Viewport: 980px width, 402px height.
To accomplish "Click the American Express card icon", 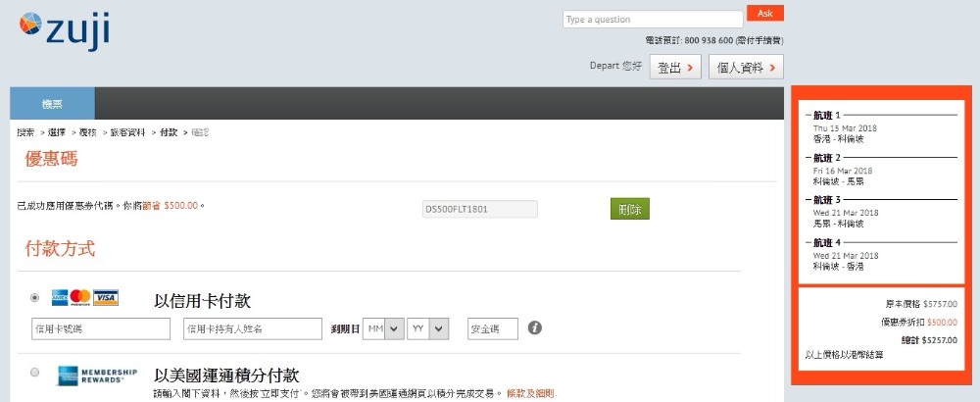I will click(x=58, y=297).
